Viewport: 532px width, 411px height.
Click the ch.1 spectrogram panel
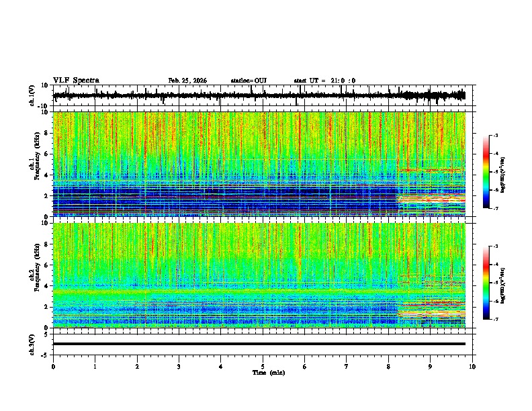[x=259, y=164]
